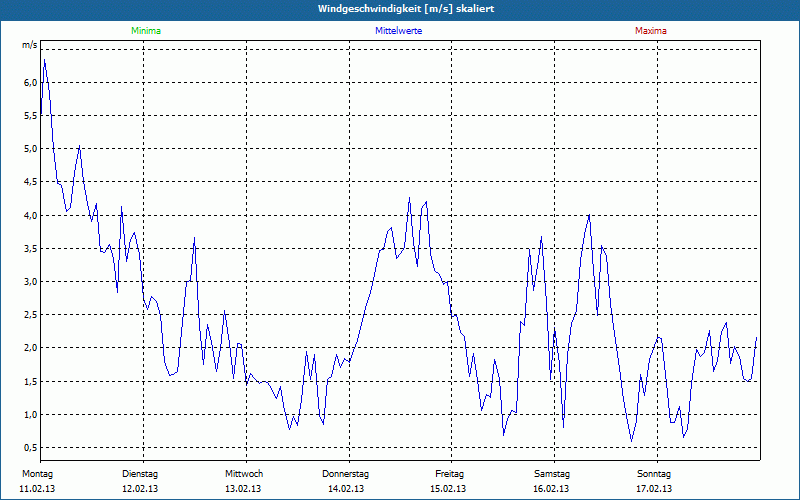This screenshot has height=500, width=800.
Task: Click the 2,5 y-axis value
Action: click(x=31, y=315)
